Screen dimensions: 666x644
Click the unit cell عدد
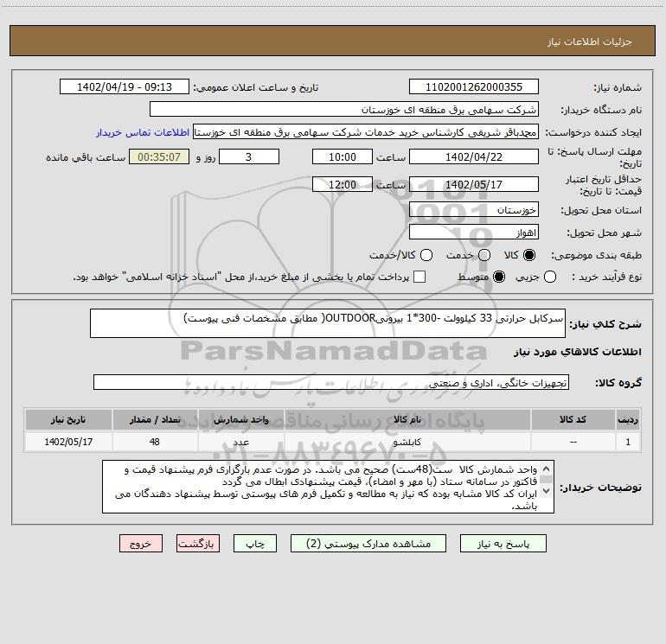click(x=240, y=442)
